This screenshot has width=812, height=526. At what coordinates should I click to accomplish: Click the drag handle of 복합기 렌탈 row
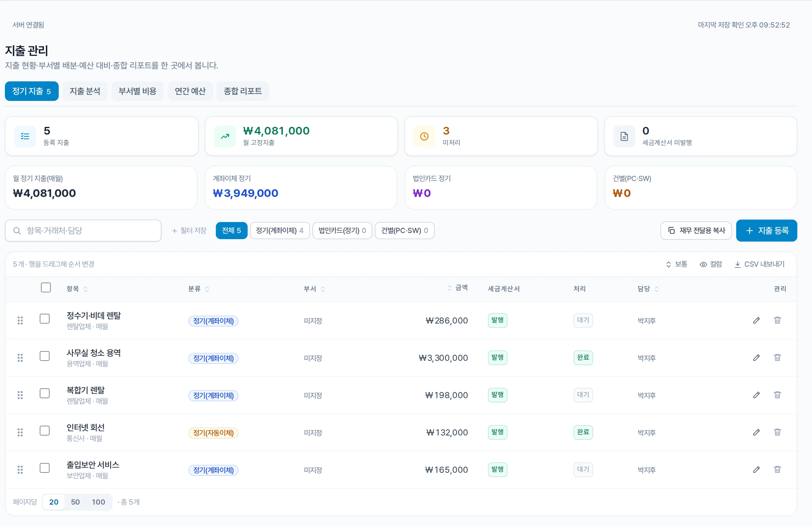pos(20,395)
